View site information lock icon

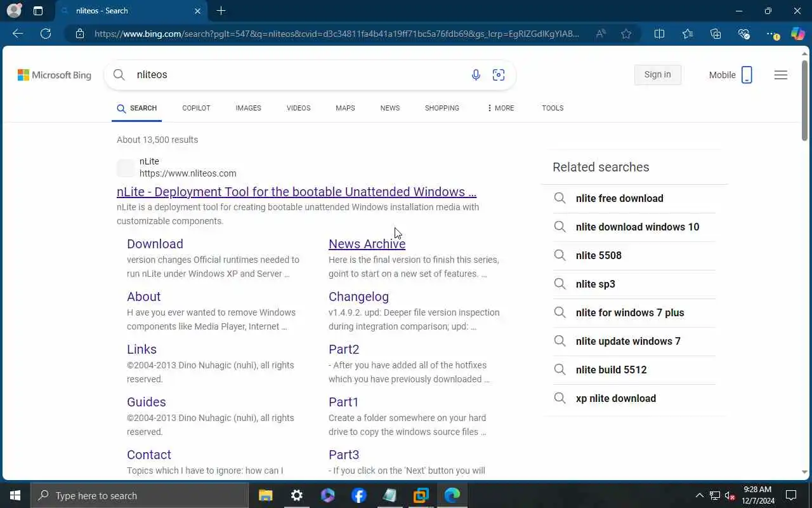click(80, 34)
